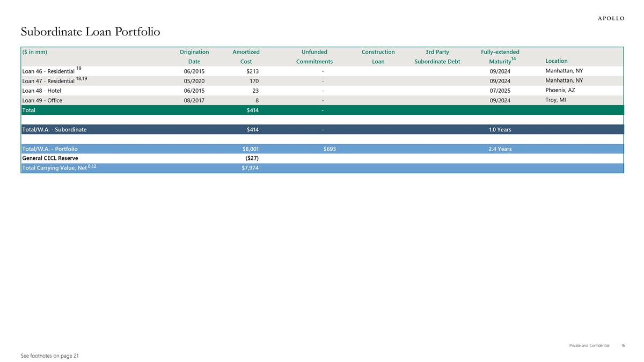Click the Loan 49 - Office row label
Screen dimensions: 644x362
point(42,100)
